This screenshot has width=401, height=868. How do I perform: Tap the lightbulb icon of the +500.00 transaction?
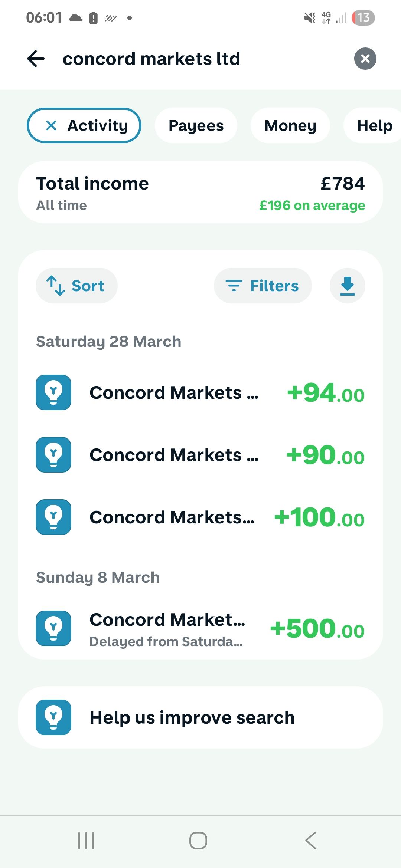click(x=53, y=628)
